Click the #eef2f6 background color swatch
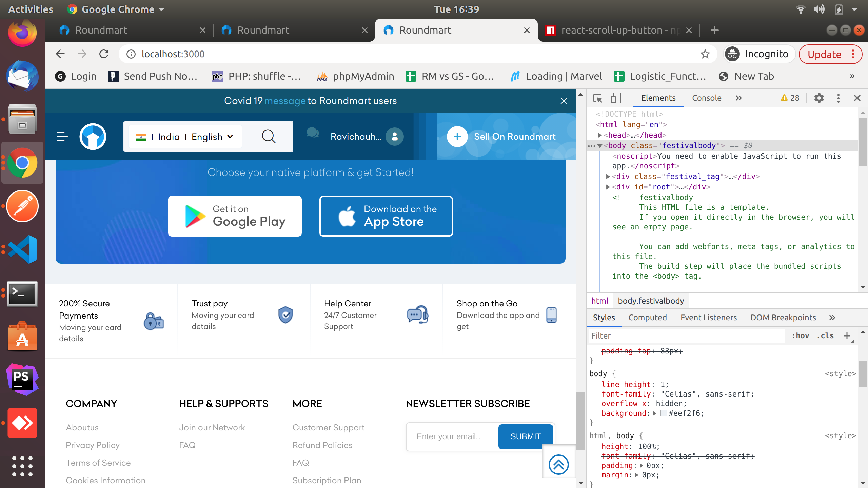 tap(664, 413)
